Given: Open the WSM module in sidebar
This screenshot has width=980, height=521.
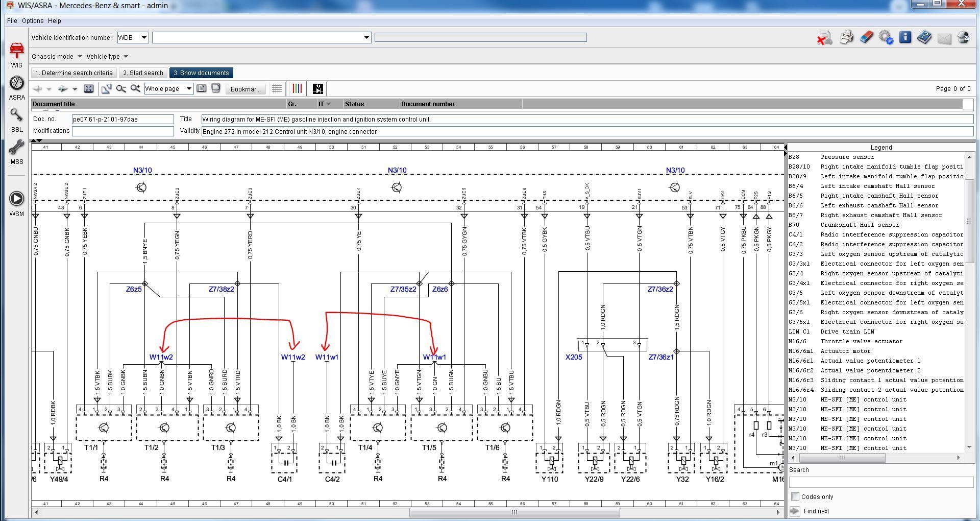Looking at the screenshot, I should (x=17, y=203).
